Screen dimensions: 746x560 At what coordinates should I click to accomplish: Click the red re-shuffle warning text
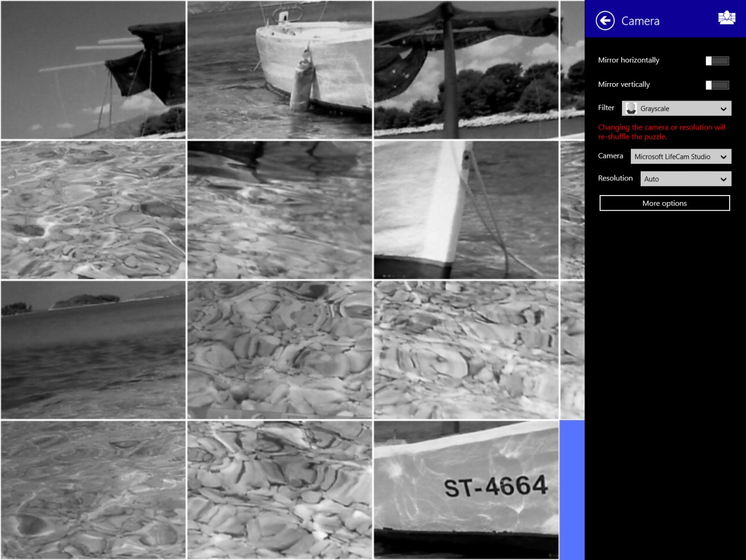pos(661,132)
